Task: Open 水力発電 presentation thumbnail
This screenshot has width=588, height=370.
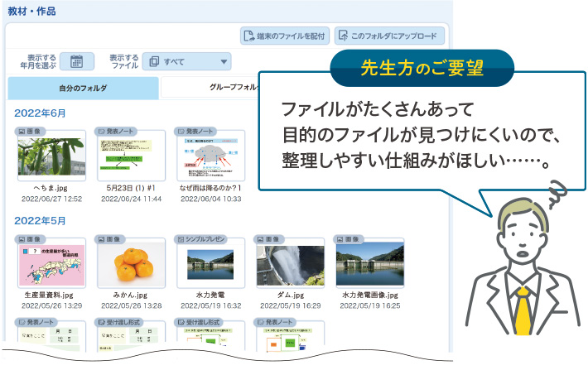Action: click(210, 263)
